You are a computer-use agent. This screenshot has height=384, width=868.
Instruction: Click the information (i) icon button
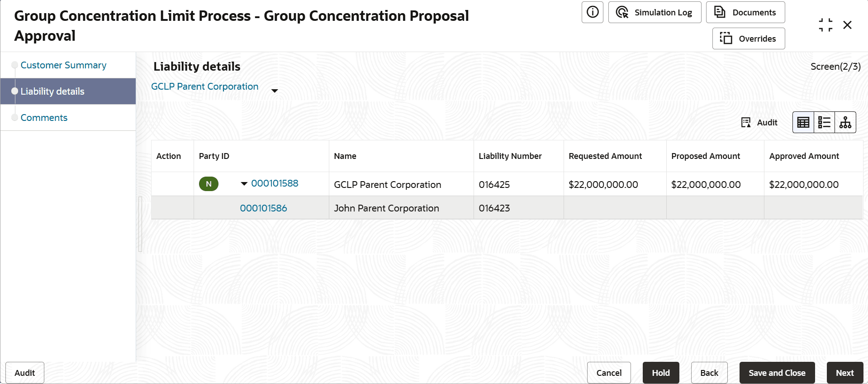point(592,12)
